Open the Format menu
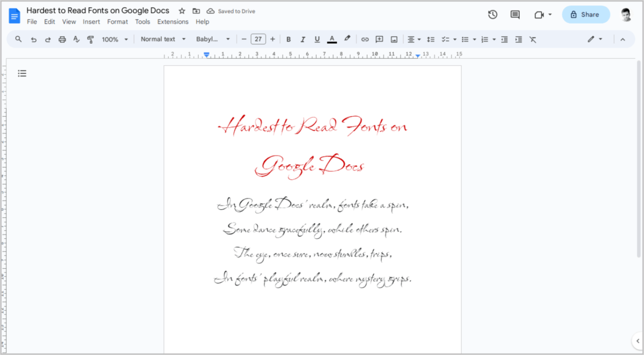 point(117,21)
